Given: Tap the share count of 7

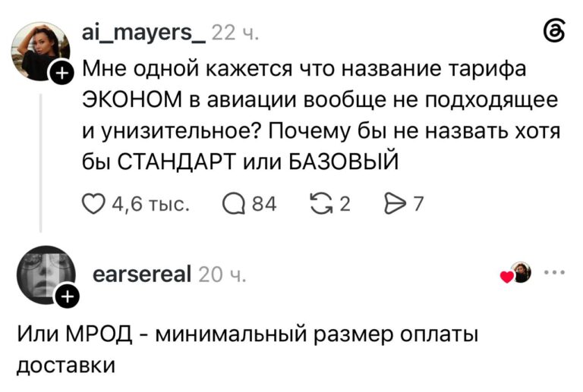Looking at the screenshot, I should pyautogui.click(x=419, y=204).
